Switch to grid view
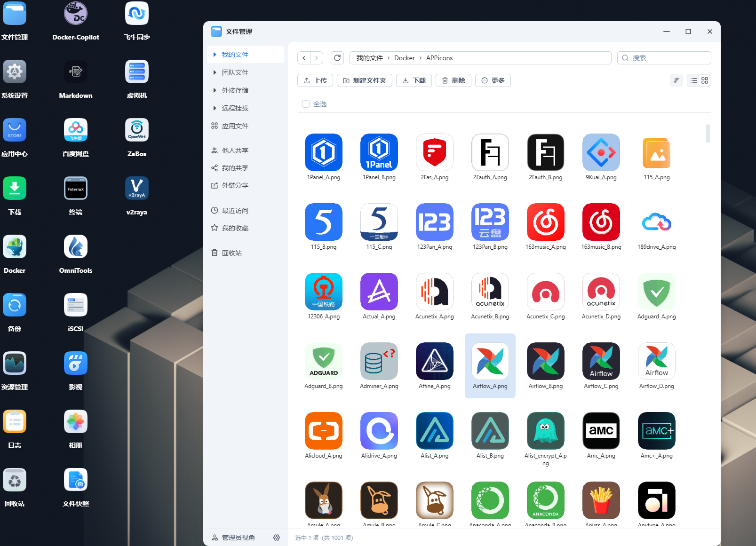 coord(705,80)
